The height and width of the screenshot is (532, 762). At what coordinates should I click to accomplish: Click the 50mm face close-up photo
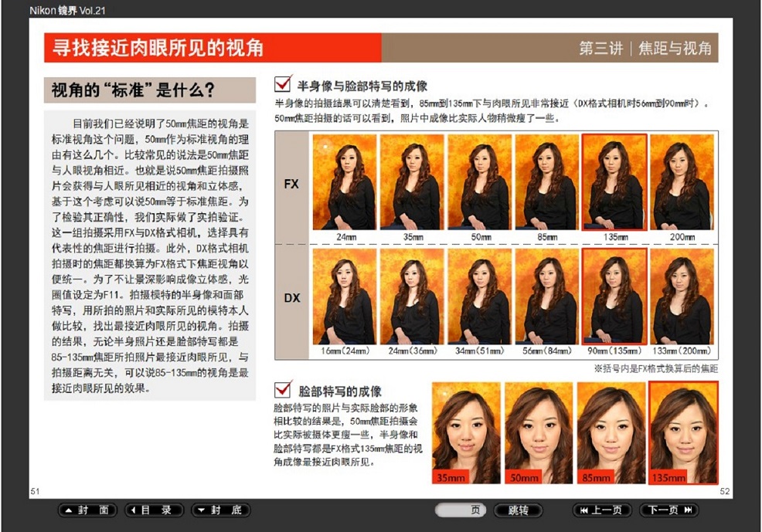[538, 433]
